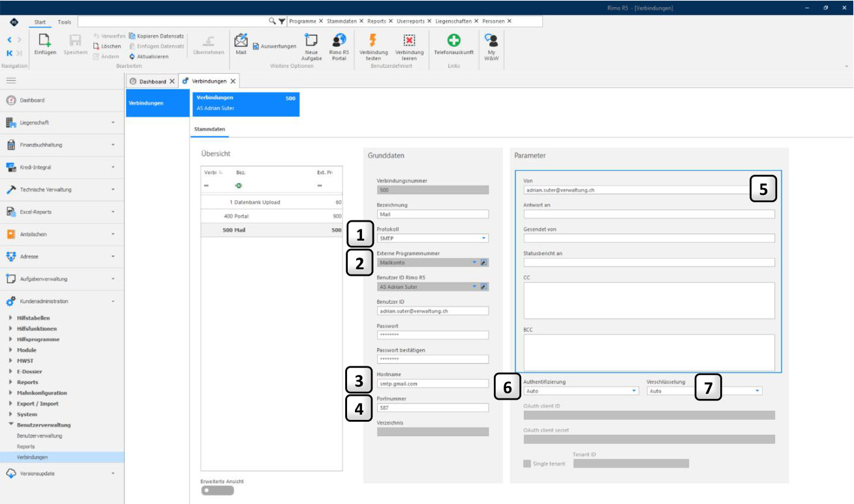Screen dimensions: 854x504
Task: Select the Datenbank Upload row
Action: pos(271,202)
